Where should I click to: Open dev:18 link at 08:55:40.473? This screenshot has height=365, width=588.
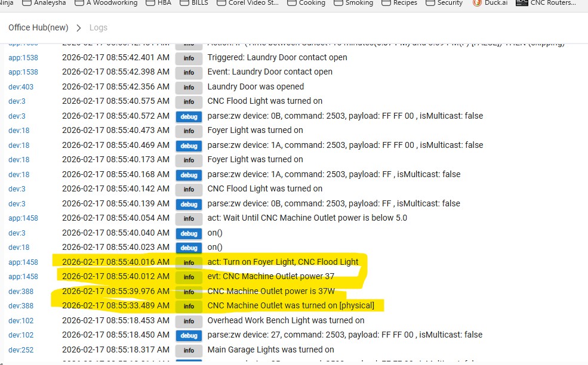[19, 131]
